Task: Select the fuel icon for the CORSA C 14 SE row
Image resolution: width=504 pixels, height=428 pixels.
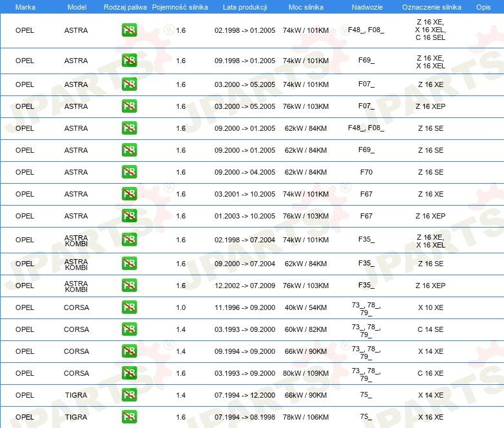Action: click(x=129, y=329)
